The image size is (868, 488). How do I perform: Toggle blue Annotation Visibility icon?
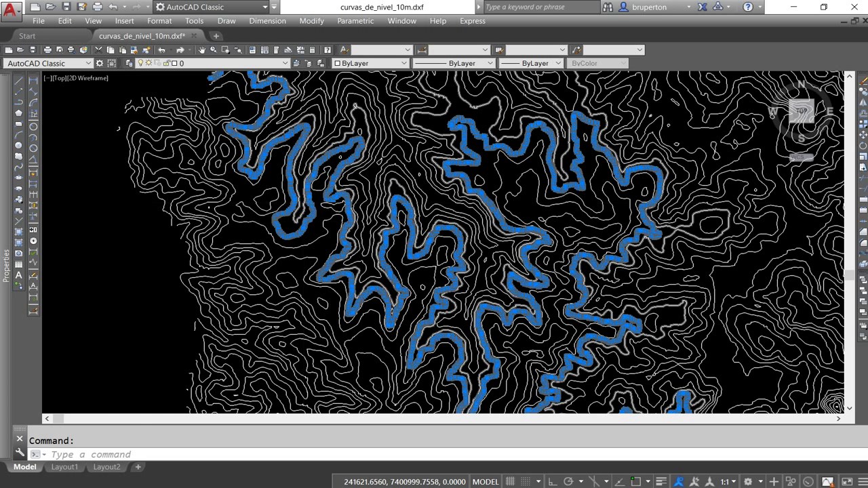(679, 481)
